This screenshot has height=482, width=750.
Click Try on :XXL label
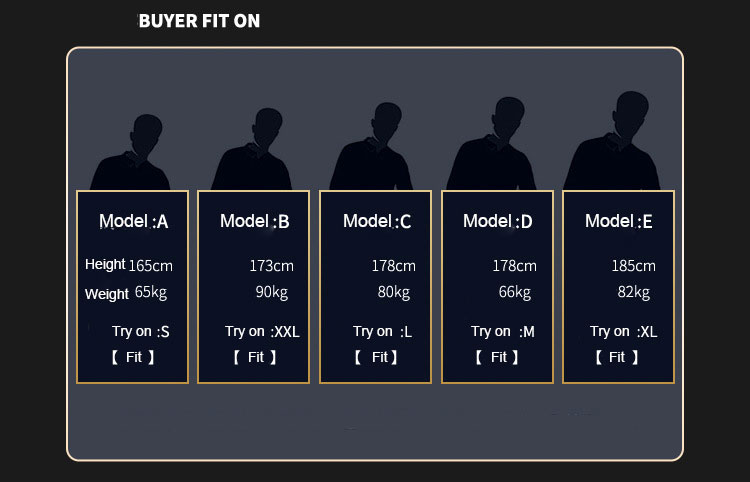point(262,331)
